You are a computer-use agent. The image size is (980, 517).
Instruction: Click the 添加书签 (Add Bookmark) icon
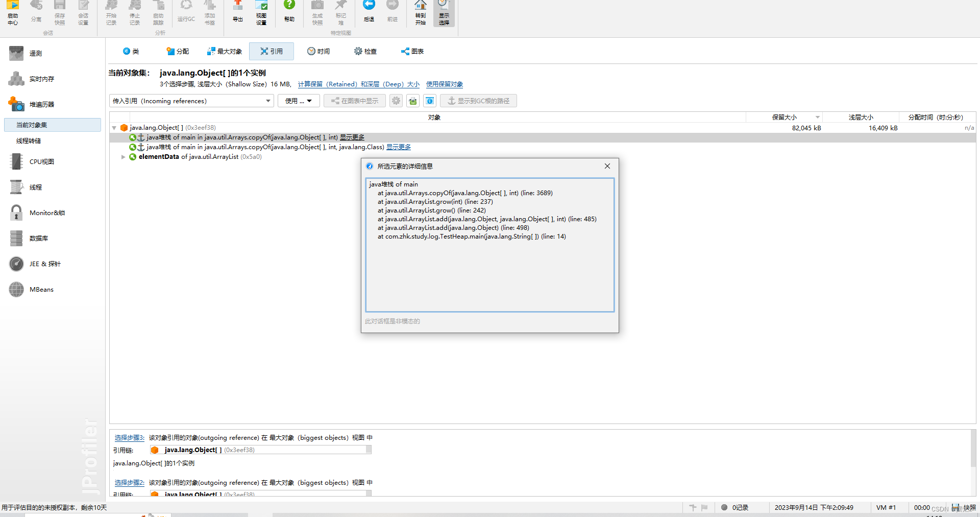coord(210,13)
